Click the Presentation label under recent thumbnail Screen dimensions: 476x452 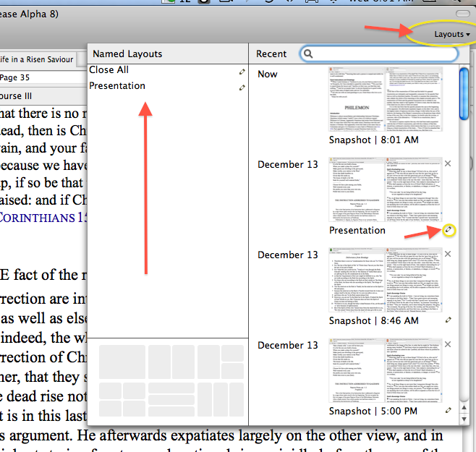coord(357,231)
